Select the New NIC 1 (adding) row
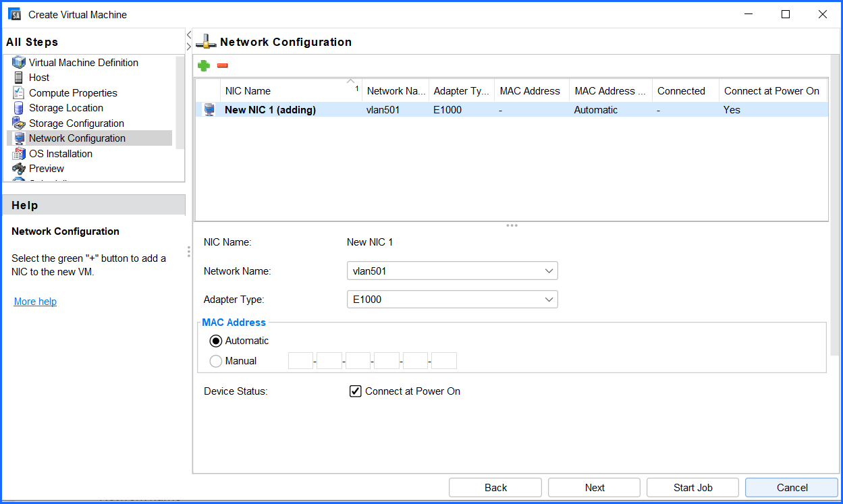Image resolution: width=843 pixels, height=504 pixels. (x=512, y=110)
